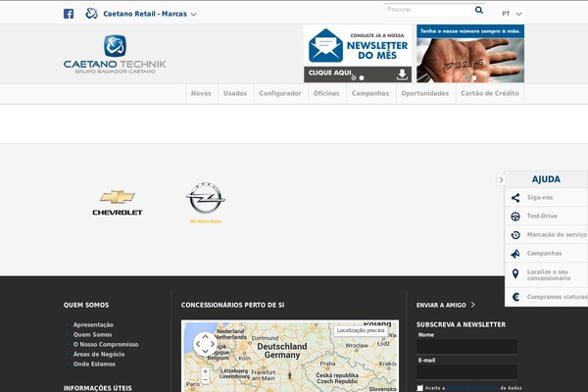Image resolution: width=588 pixels, height=392 pixels.
Task: Click Localização precisa on map
Action: [x=361, y=330]
